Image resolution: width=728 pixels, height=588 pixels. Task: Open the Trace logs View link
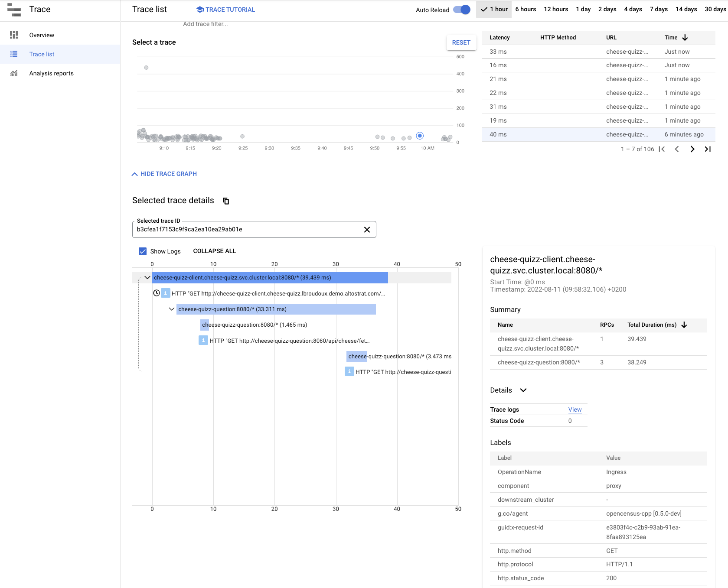click(575, 409)
